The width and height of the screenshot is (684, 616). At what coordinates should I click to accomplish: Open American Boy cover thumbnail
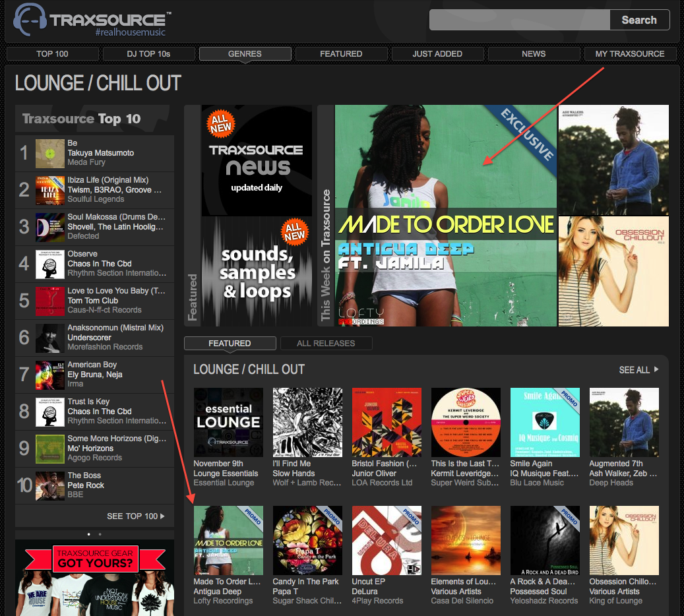click(x=50, y=375)
